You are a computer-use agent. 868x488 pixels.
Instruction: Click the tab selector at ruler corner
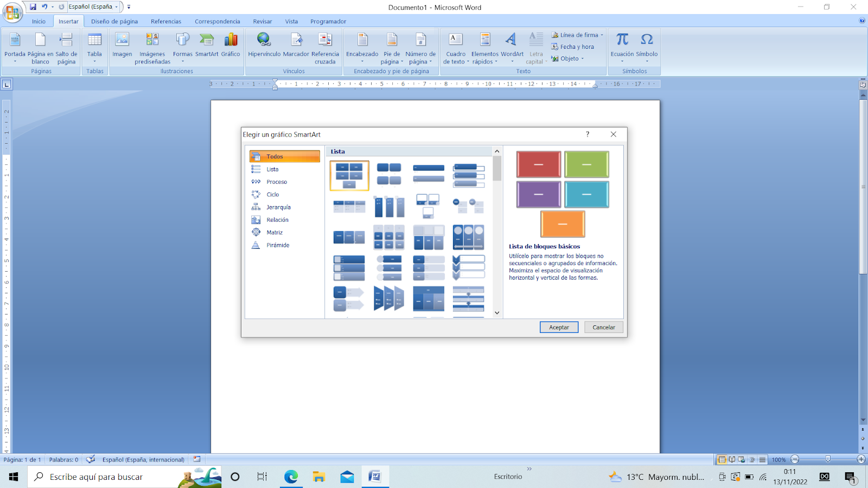pos(7,84)
